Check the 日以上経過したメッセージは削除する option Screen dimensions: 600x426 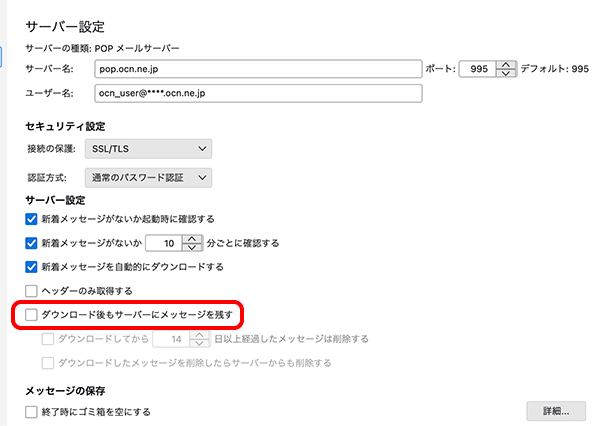pos(48,339)
